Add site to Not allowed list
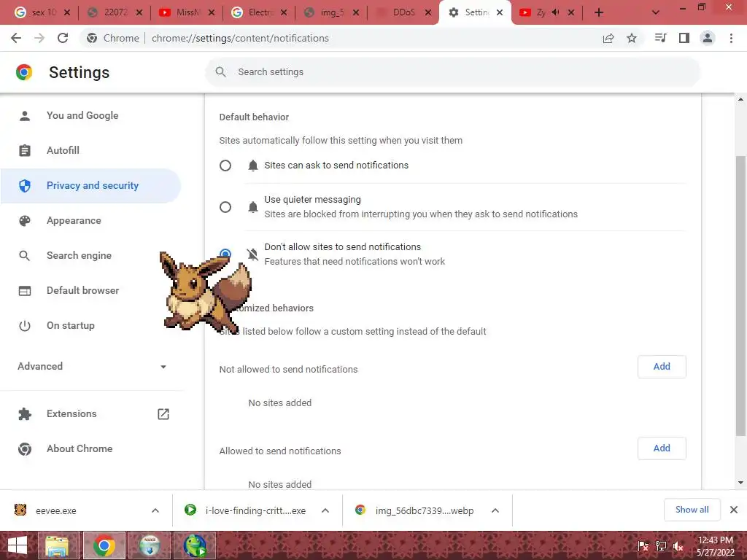 (x=662, y=367)
